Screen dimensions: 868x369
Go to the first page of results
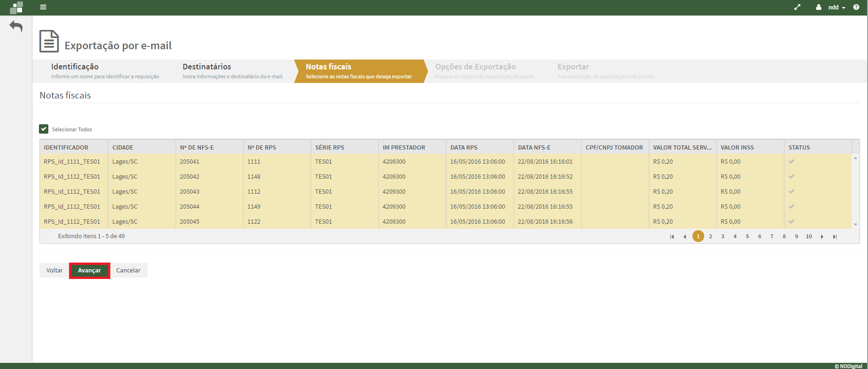pyautogui.click(x=672, y=237)
